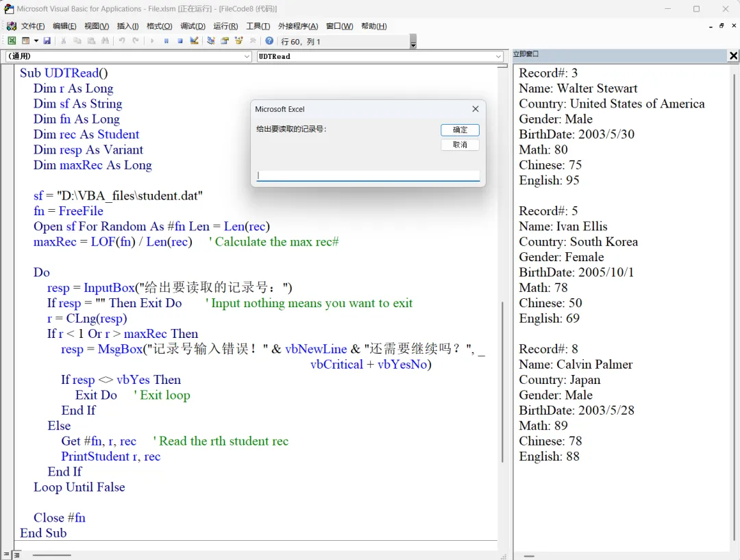Open the Project Explorer icon
The height and width of the screenshot is (560, 740).
(211, 41)
